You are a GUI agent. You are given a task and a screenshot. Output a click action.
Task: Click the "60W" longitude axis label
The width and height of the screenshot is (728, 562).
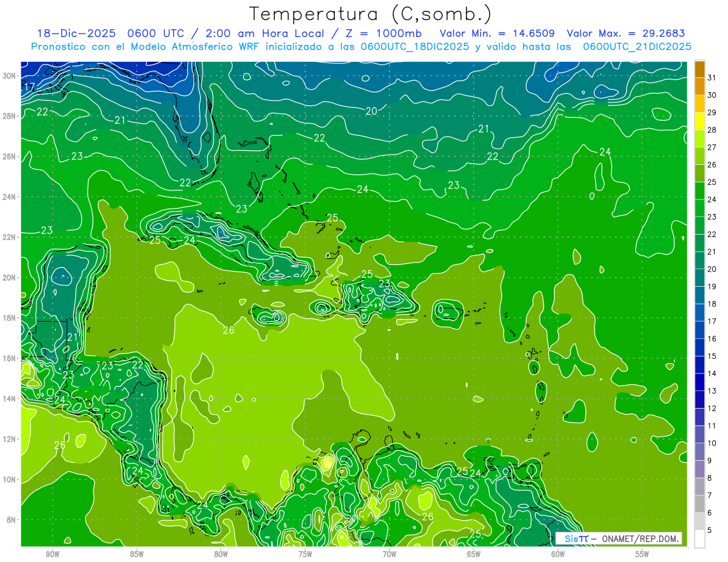pyautogui.click(x=558, y=554)
